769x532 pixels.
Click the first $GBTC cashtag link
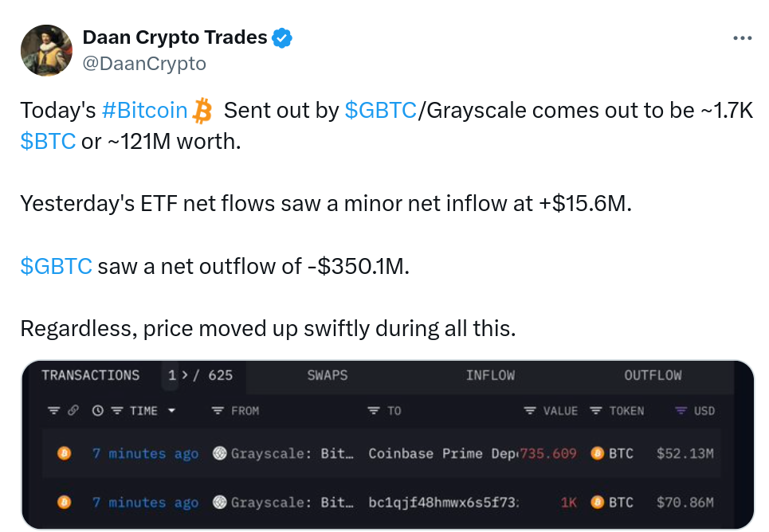(380, 111)
